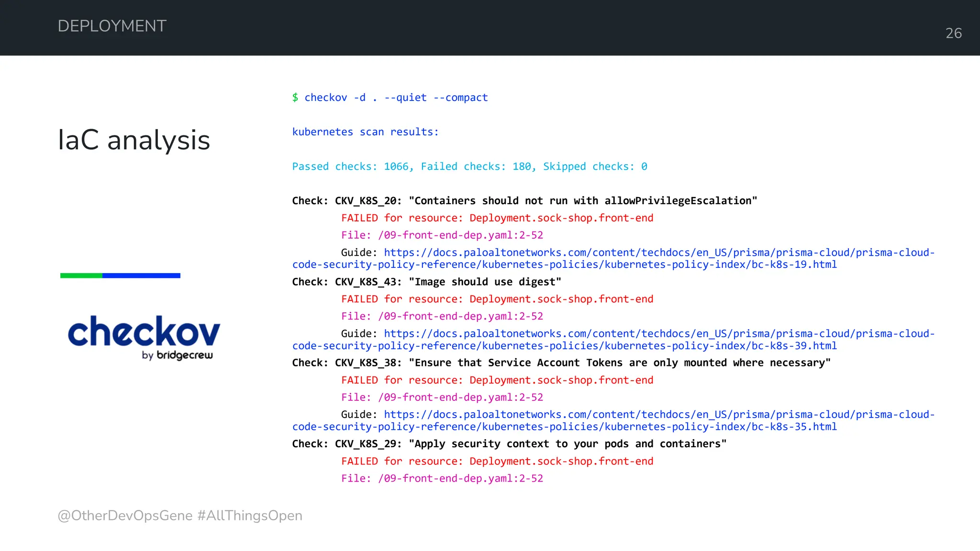Click the 'by bridgecrew' text under logo
The width and height of the screenshot is (980, 551).
(177, 355)
